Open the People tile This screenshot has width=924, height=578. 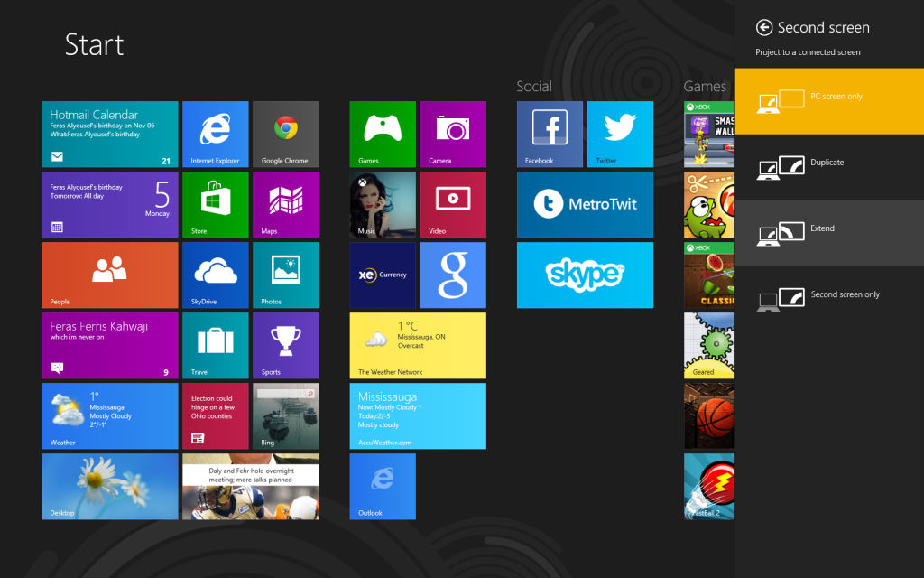click(109, 275)
